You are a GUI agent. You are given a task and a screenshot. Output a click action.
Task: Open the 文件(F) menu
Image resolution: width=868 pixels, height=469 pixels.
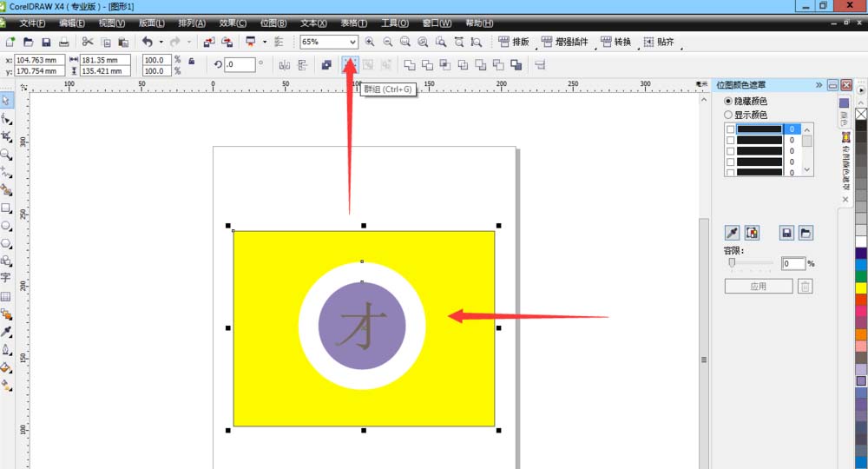pos(32,23)
